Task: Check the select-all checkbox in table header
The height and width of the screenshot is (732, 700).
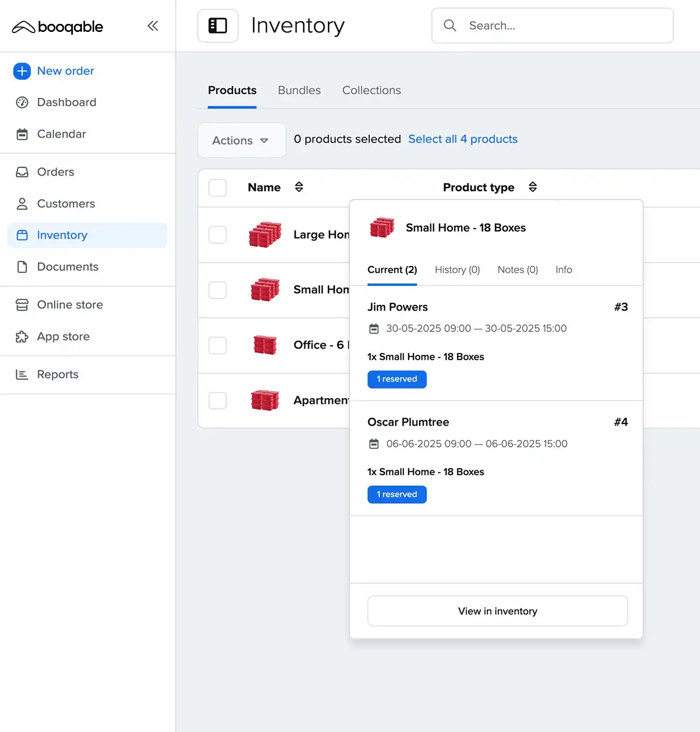Action: point(218,188)
